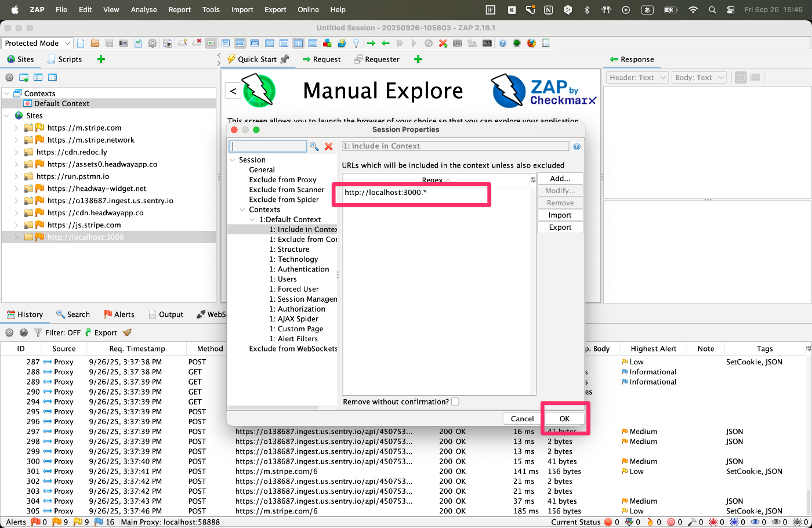Select the http://localhost:3000.* regex row
812x528 pixels.
tap(436, 193)
